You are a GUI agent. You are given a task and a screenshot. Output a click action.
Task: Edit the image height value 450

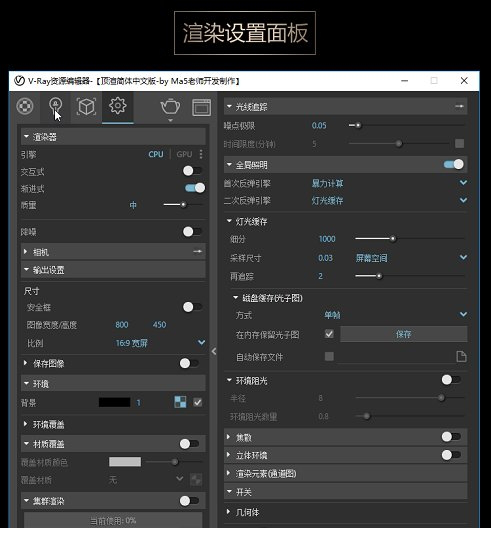click(x=159, y=325)
